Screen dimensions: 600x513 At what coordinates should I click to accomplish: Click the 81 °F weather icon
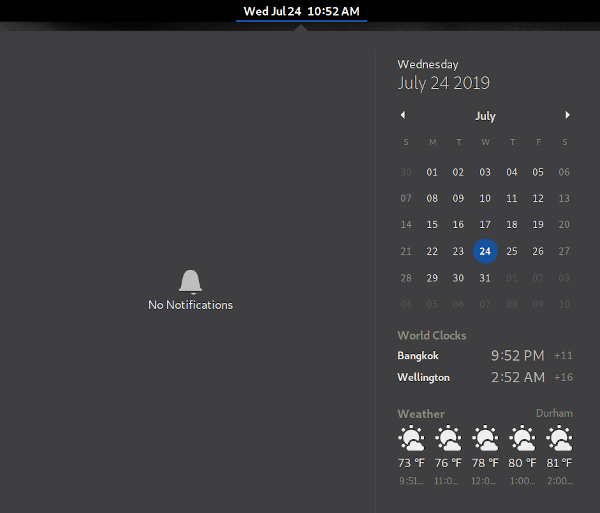559,438
